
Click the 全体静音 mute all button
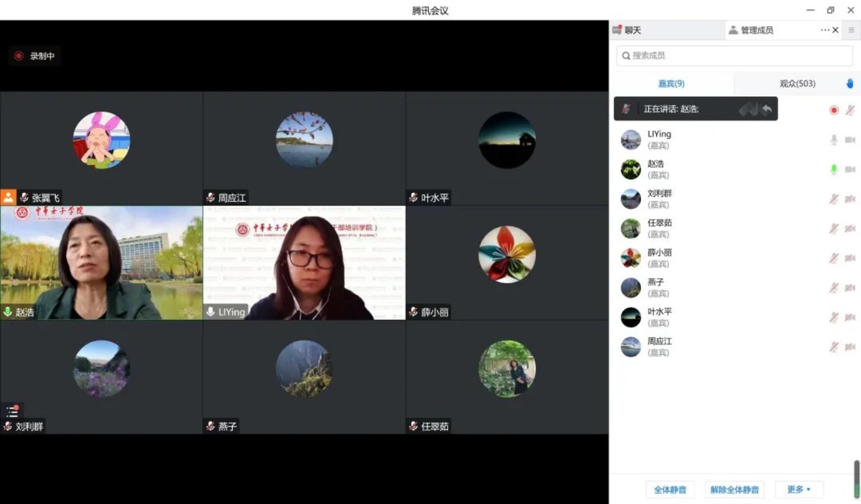(x=670, y=489)
